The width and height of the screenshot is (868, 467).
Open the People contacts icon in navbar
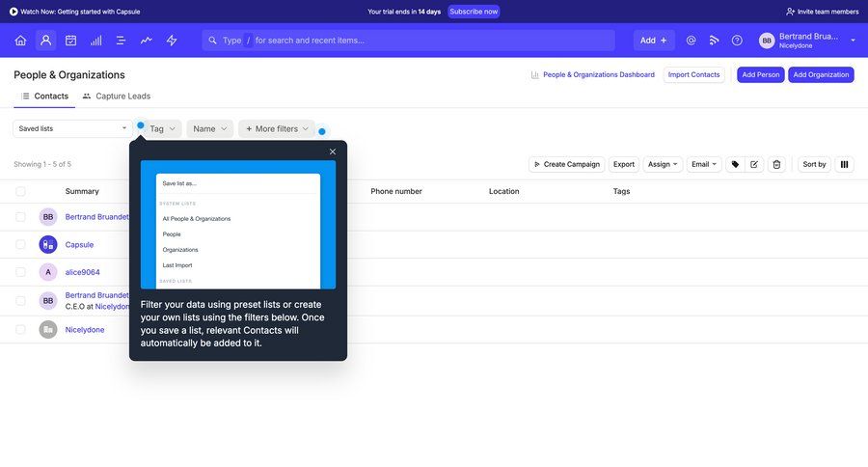coord(46,41)
